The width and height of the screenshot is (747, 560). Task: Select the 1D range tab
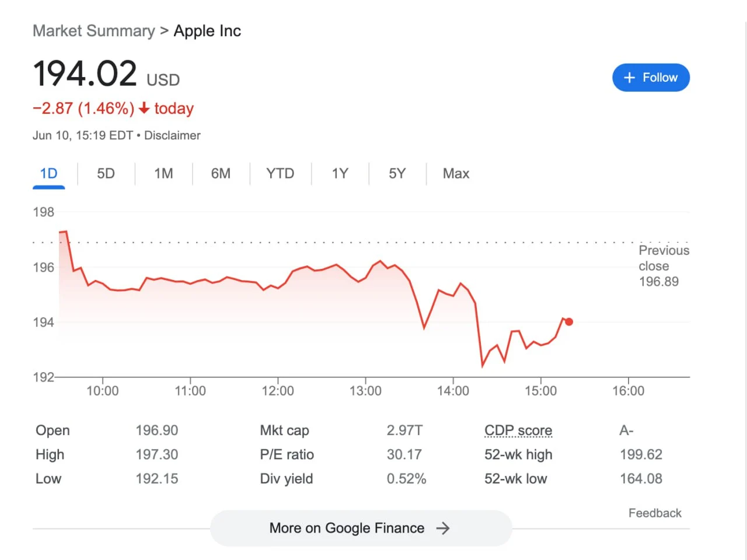(48, 174)
